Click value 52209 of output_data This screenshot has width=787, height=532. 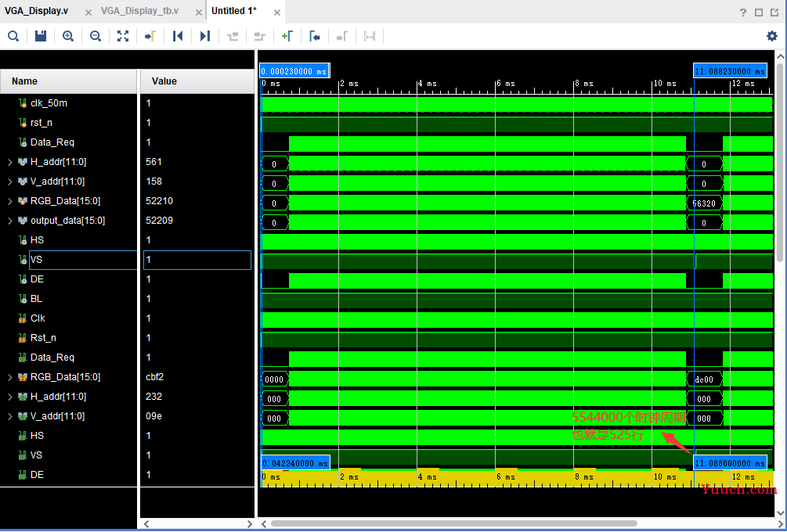point(159,221)
